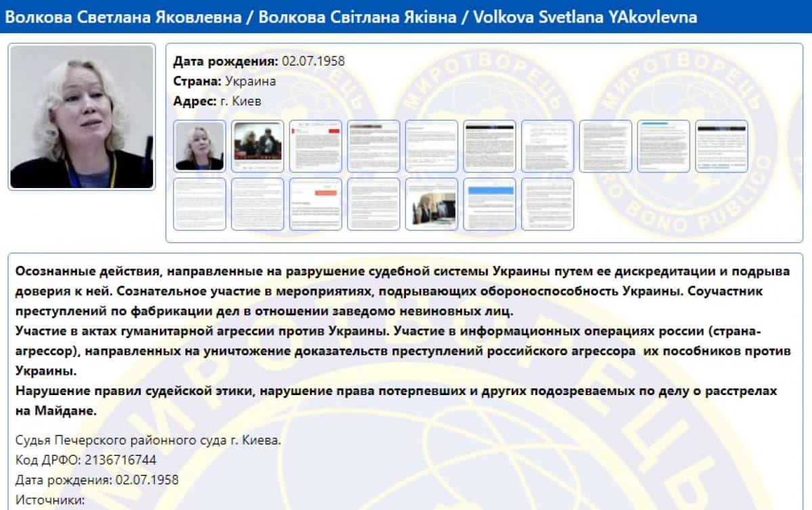This screenshot has width=812, height=510.
Task: Open eighth gallery thumbnail in first row
Action: (606, 146)
